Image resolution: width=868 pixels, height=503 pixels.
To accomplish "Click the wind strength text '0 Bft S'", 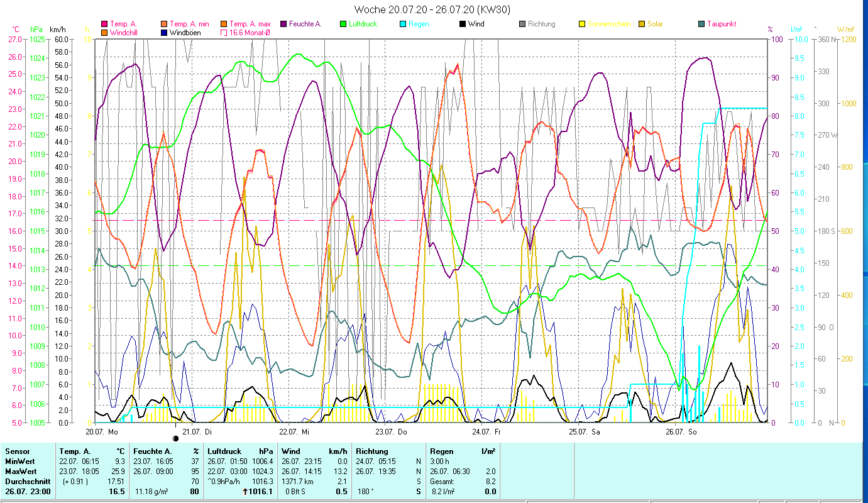I will coord(295,492).
